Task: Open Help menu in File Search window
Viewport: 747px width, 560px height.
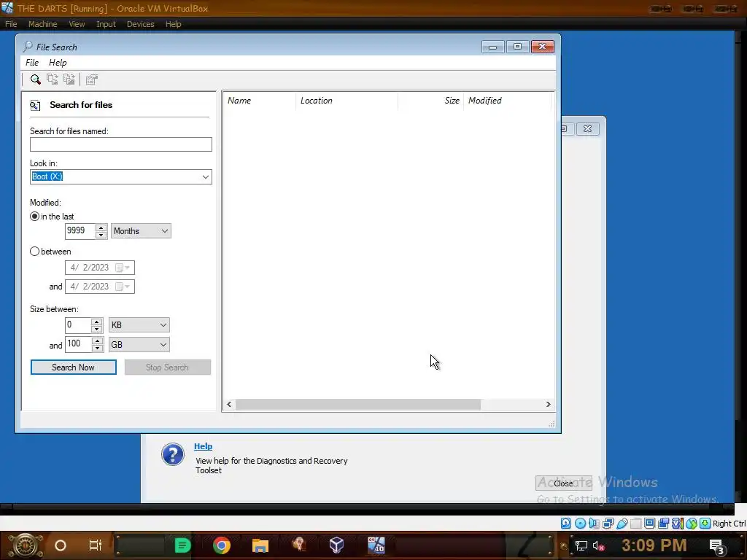Action: coord(58,63)
